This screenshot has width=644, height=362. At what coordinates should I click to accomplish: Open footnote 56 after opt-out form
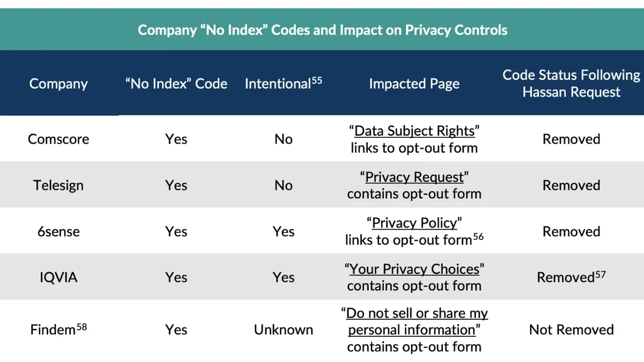478,237
